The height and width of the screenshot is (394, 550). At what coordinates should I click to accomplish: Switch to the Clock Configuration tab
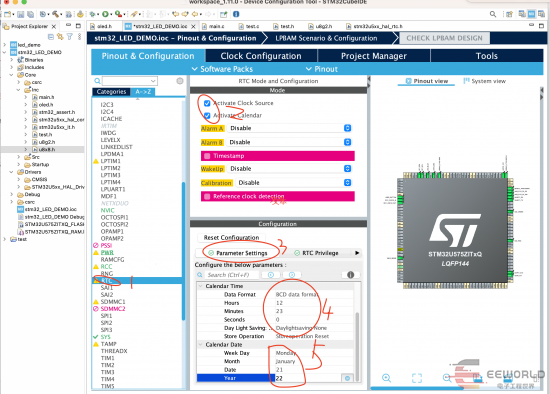coord(261,56)
